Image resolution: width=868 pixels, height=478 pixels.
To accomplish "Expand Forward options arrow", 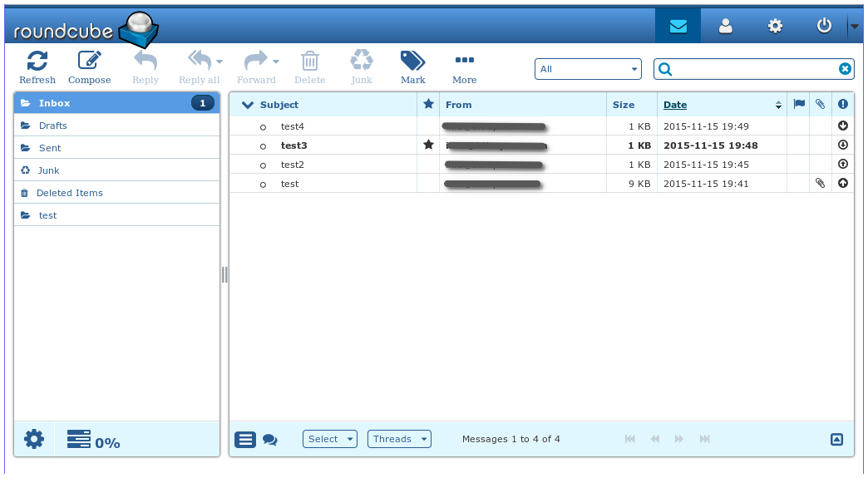I will [276, 62].
